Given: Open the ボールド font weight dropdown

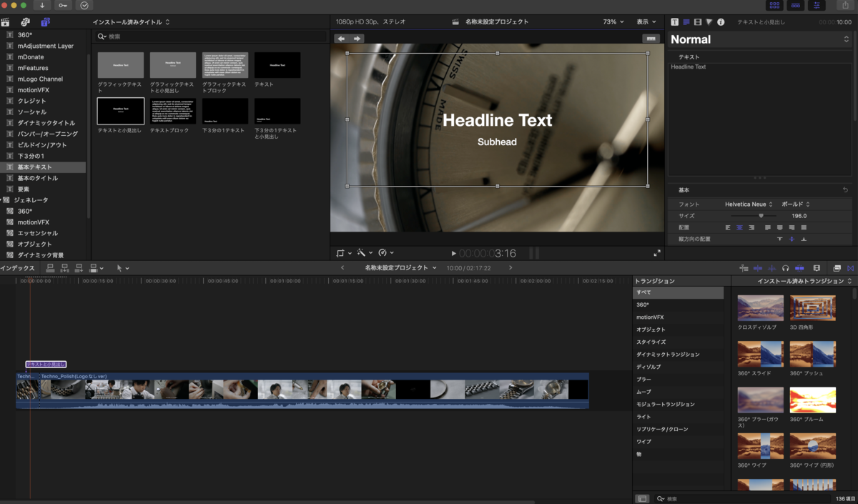Looking at the screenshot, I should click(x=797, y=204).
